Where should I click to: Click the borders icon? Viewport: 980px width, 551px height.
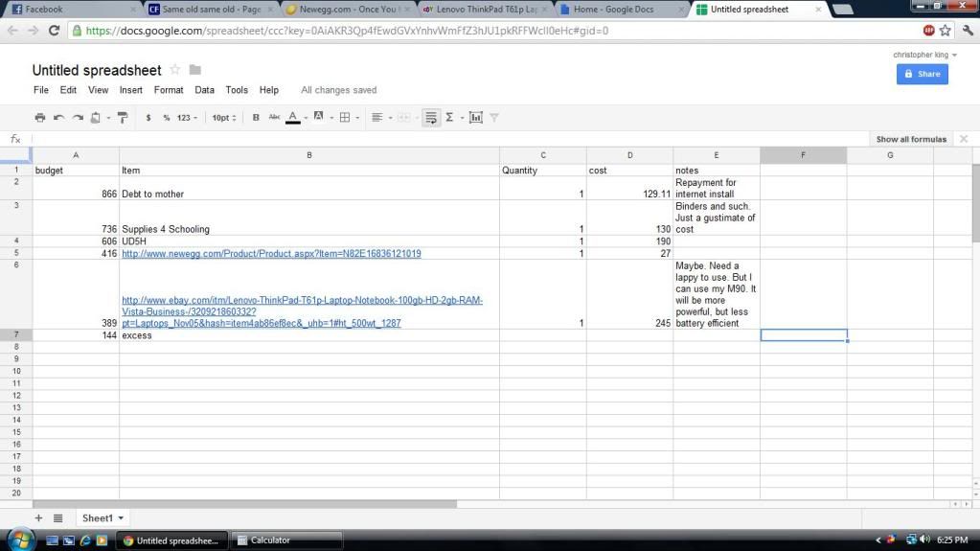tap(344, 118)
